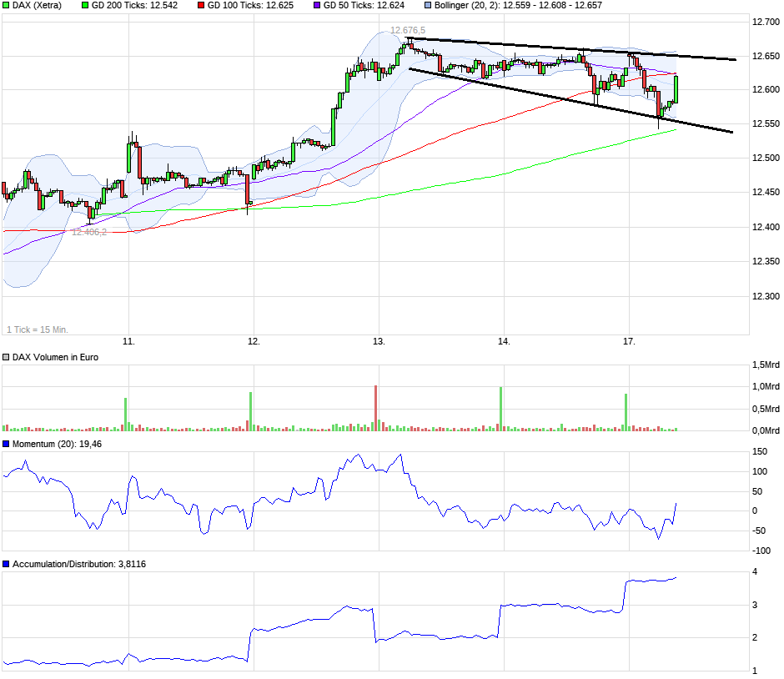Viewport: 784px width, 679px height.
Task: Click the green DAX (Xetra) legend swatch
Action: 6,6
